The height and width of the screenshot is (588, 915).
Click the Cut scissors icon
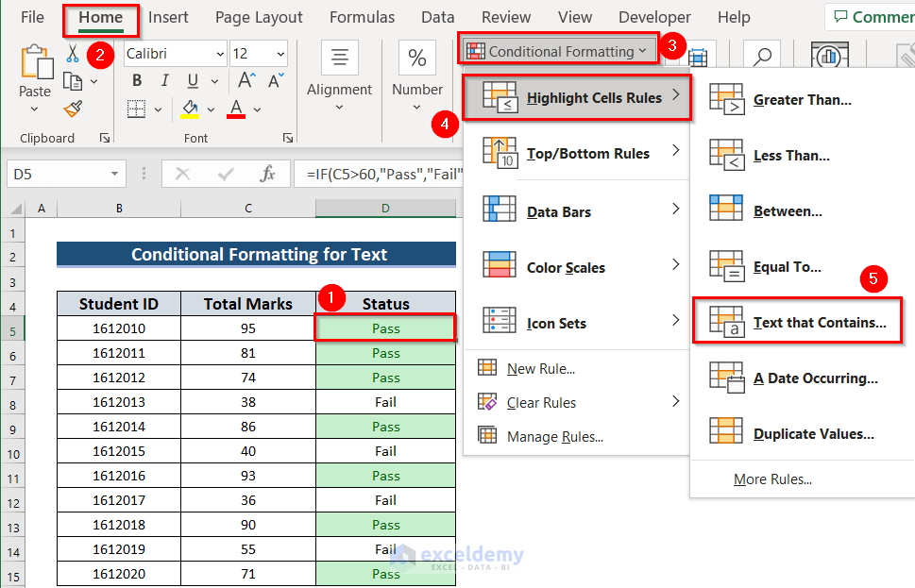click(x=73, y=54)
